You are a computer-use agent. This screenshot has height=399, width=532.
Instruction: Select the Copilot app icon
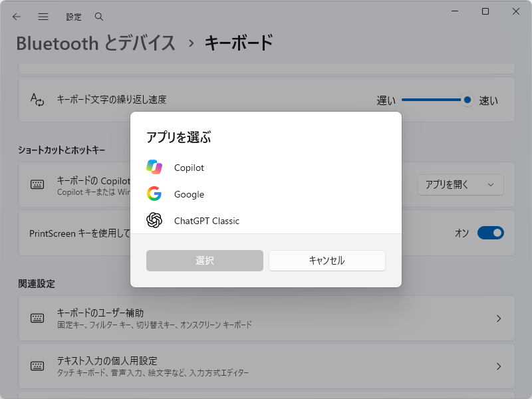[154, 168]
